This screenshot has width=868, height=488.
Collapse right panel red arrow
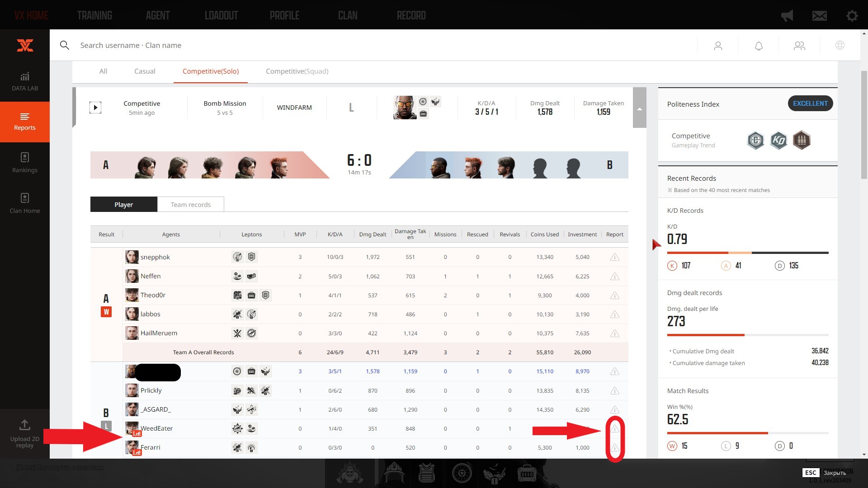pos(656,244)
